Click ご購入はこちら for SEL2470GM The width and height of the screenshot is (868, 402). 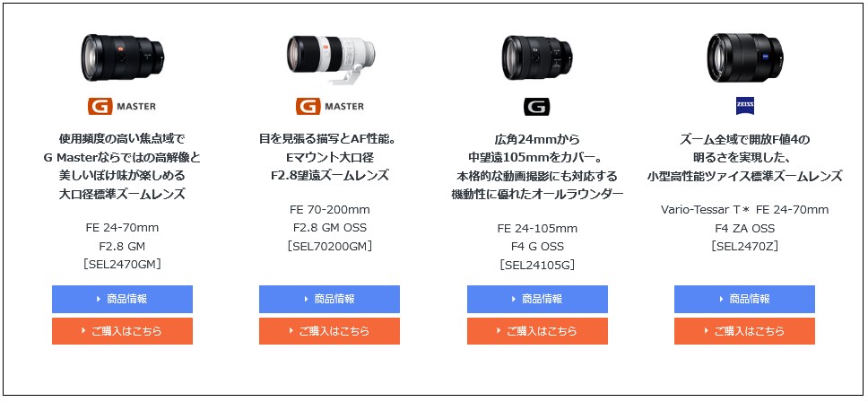pyautogui.click(x=122, y=331)
